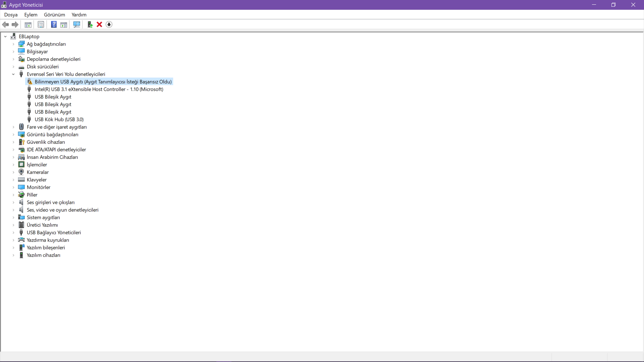Click the Back arrow toolbar icon
The width and height of the screenshot is (644, 362).
(x=6, y=24)
